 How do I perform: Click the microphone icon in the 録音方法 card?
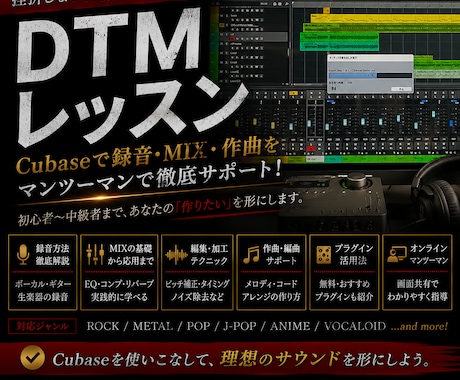pos(23,255)
